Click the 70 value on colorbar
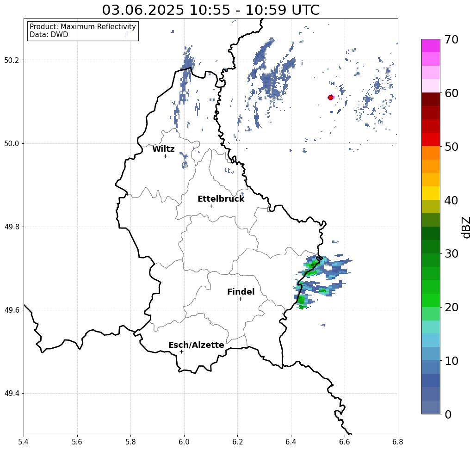The height and width of the screenshot is (450, 476). 451,39
